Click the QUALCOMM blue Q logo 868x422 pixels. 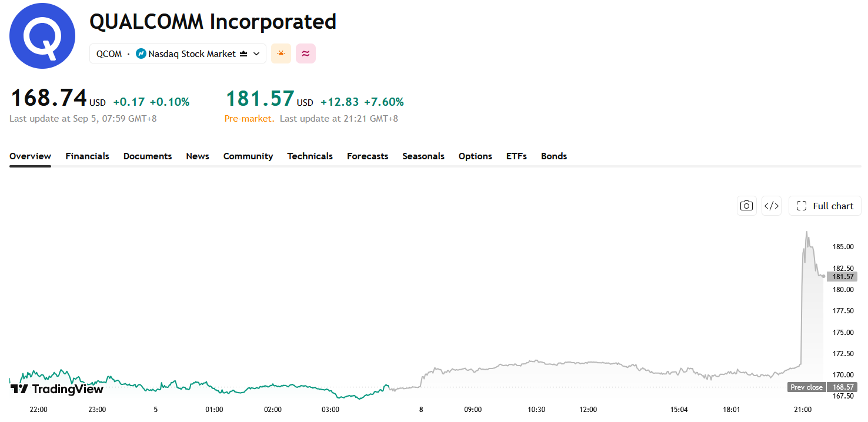42,36
